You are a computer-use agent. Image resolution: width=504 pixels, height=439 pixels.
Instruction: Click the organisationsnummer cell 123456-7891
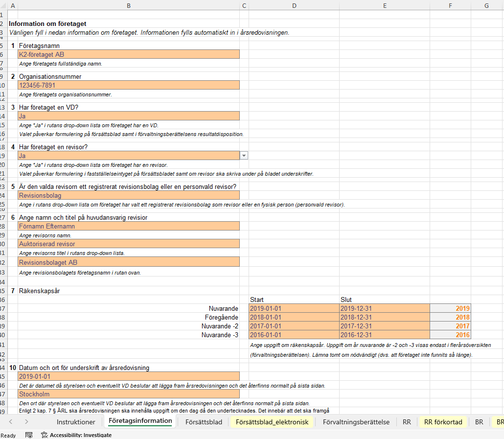point(129,85)
